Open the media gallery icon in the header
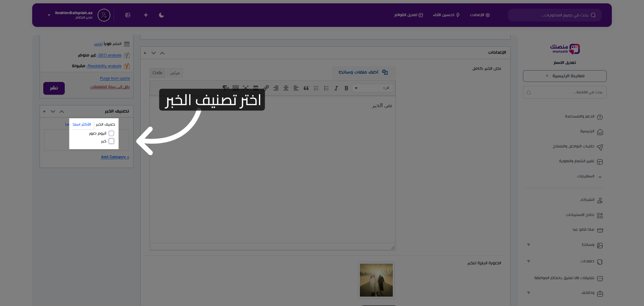This screenshot has width=644, height=306. 128,15
